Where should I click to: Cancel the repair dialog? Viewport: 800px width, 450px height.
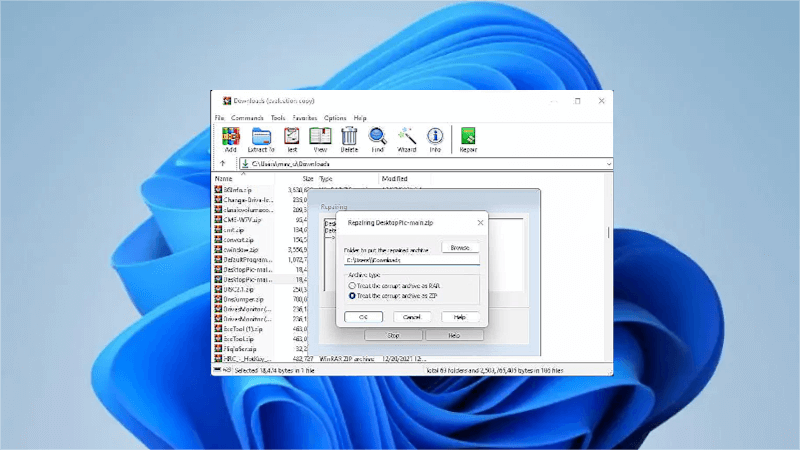(411, 317)
